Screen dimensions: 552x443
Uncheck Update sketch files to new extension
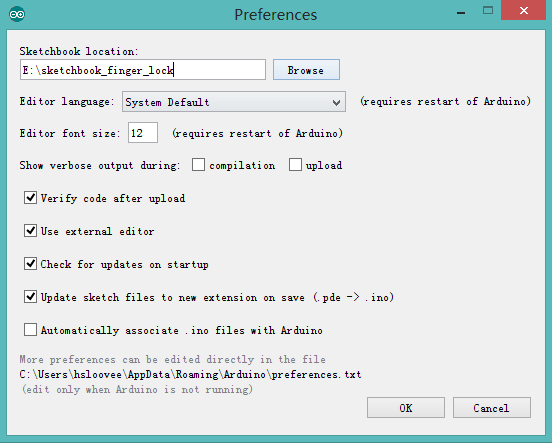coord(30,297)
